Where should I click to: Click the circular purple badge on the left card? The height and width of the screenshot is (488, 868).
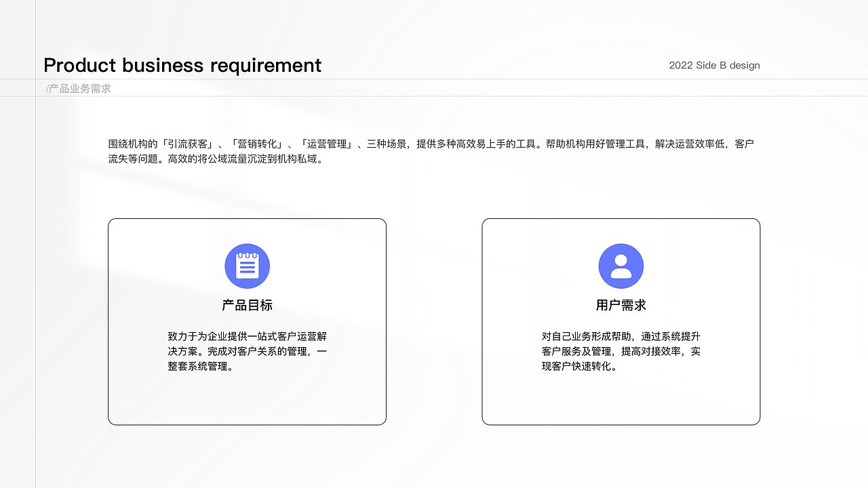(247, 266)
